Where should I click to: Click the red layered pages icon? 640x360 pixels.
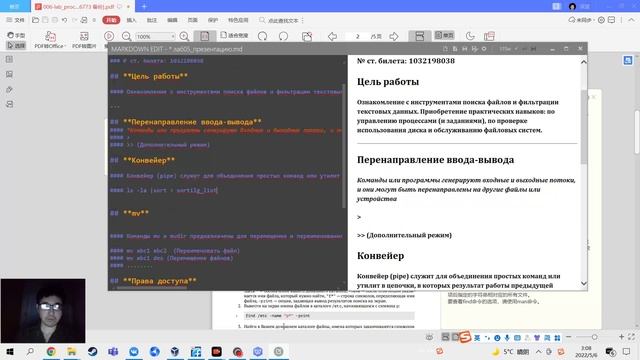pos(489,36)
